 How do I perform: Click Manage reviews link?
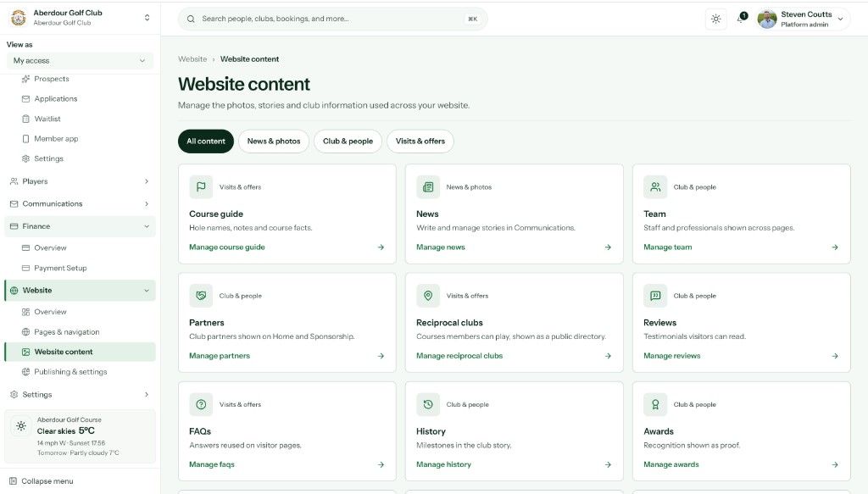[672, 356]
